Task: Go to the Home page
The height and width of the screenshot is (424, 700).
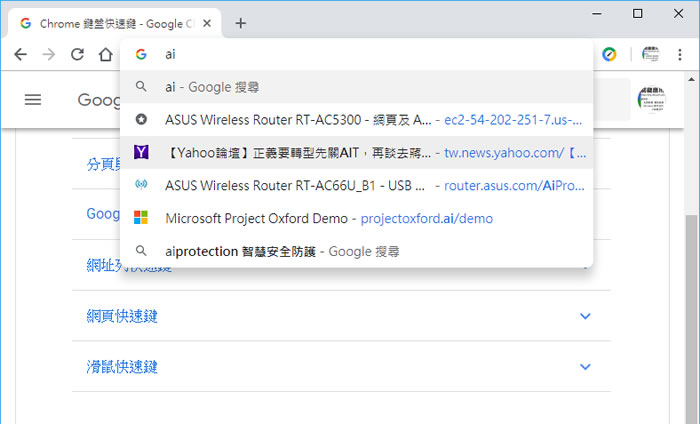Action: 106,54
